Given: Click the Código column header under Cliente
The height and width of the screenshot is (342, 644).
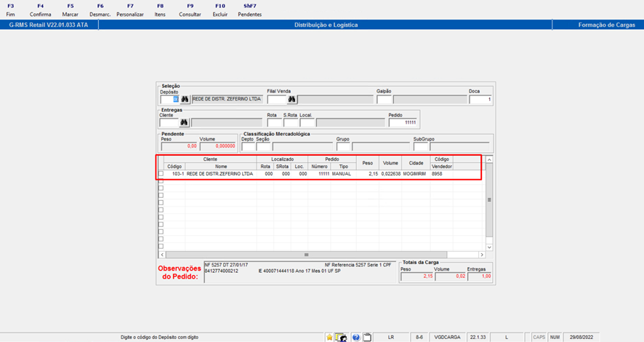Looking at the screenshot, I should [174, 167].
